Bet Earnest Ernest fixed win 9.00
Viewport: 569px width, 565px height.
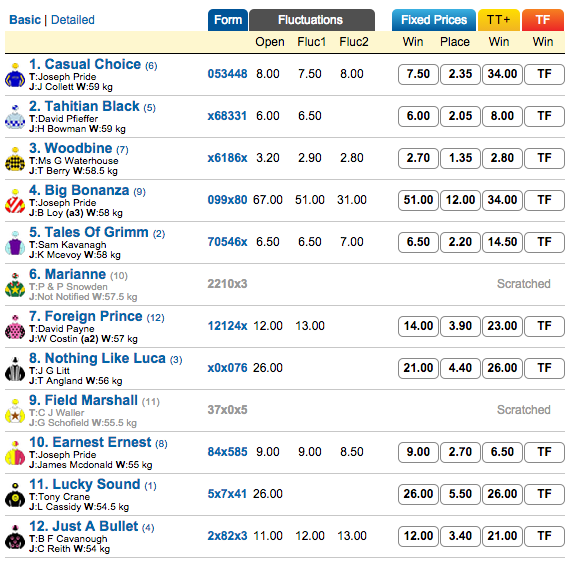(418, 452)
